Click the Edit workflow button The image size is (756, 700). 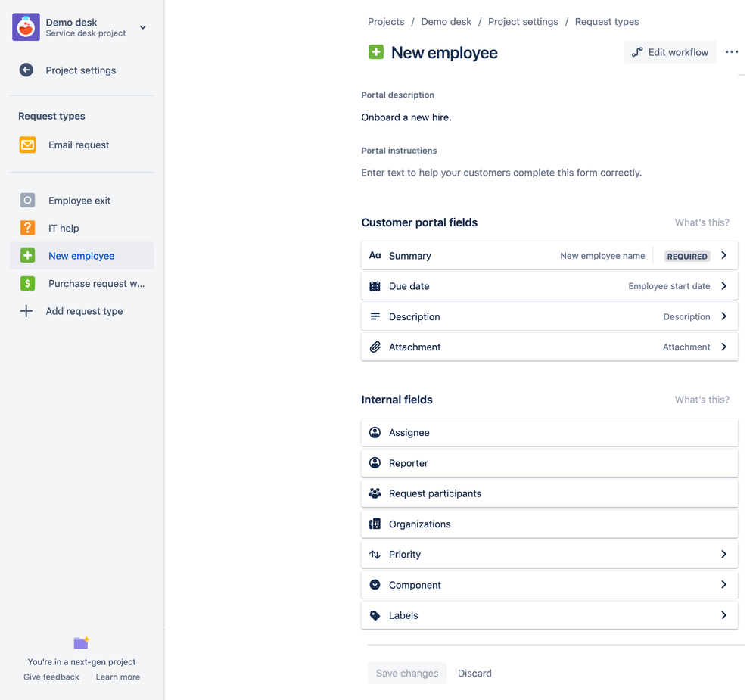click(670, 51)
